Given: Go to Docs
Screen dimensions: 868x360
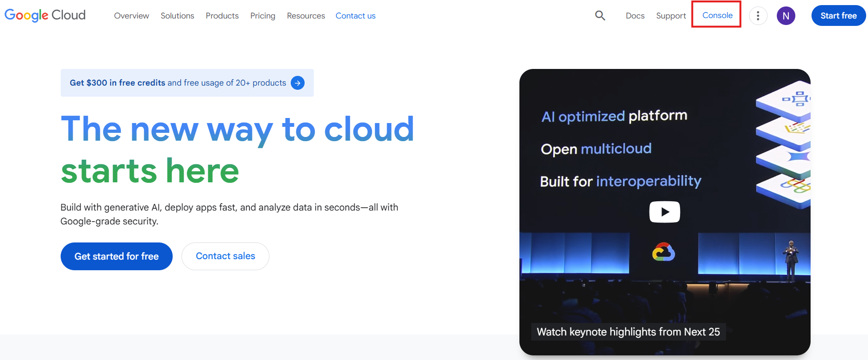Looking at the screenshot, I should 635,16.
